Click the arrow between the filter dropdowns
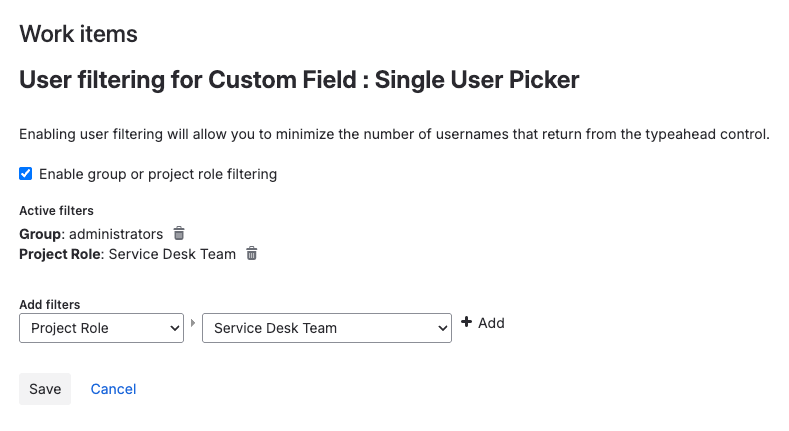Viewport: 789px width, 431px height. click(x=193, y=323)
